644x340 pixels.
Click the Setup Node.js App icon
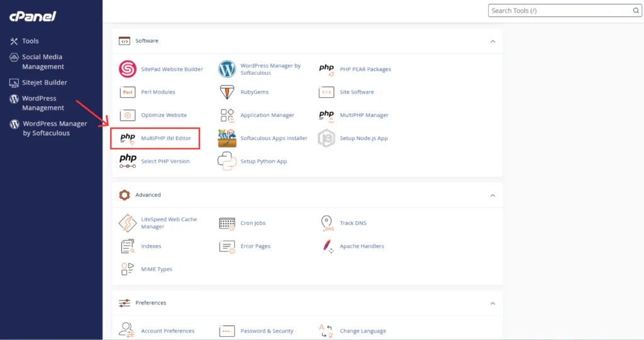[x=326, y=138]
